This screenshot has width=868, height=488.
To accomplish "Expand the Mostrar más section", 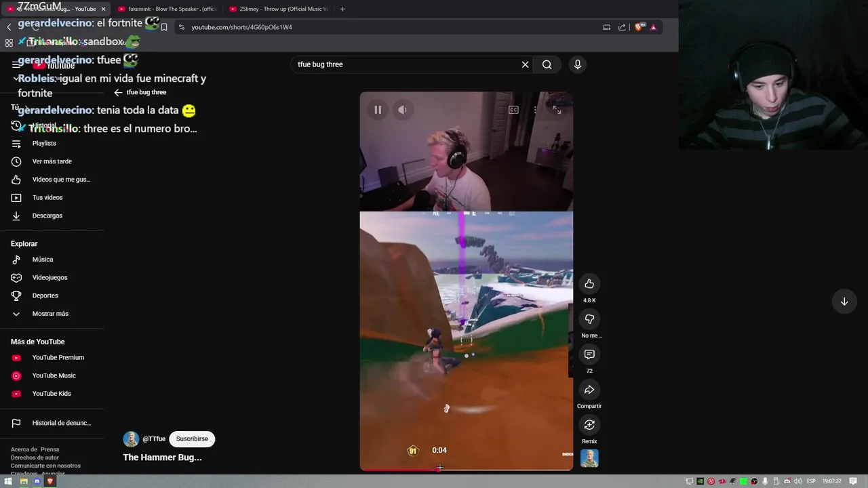I will 52,314.
